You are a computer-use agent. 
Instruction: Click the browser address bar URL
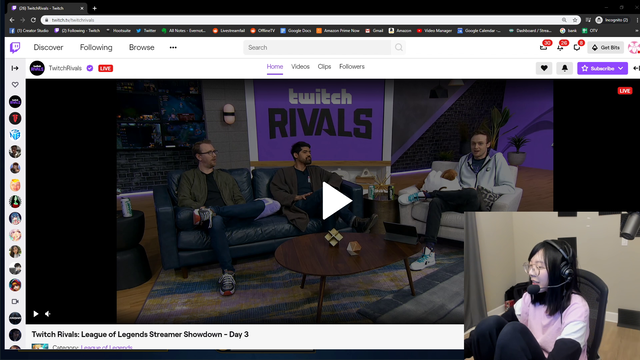pyautogui.click(x=73, y=20)
